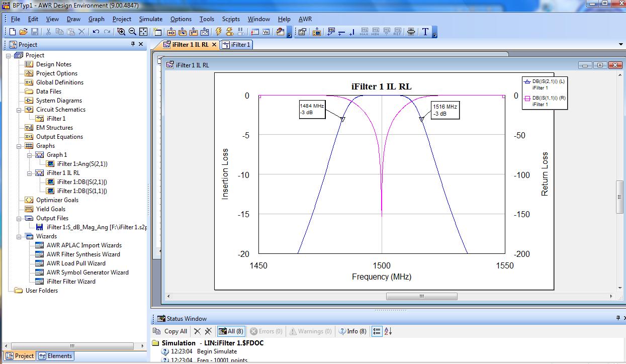Select the Zoom Out magnifier tool
Viewport: 626px width, 364px height.
[132, 32]
